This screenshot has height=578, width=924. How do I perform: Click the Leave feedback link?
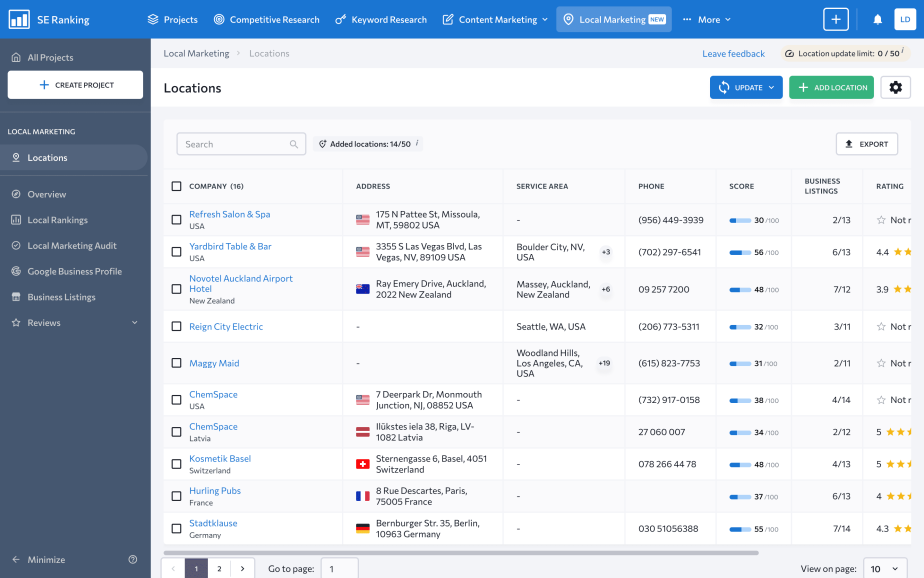[x=734, y=54]
